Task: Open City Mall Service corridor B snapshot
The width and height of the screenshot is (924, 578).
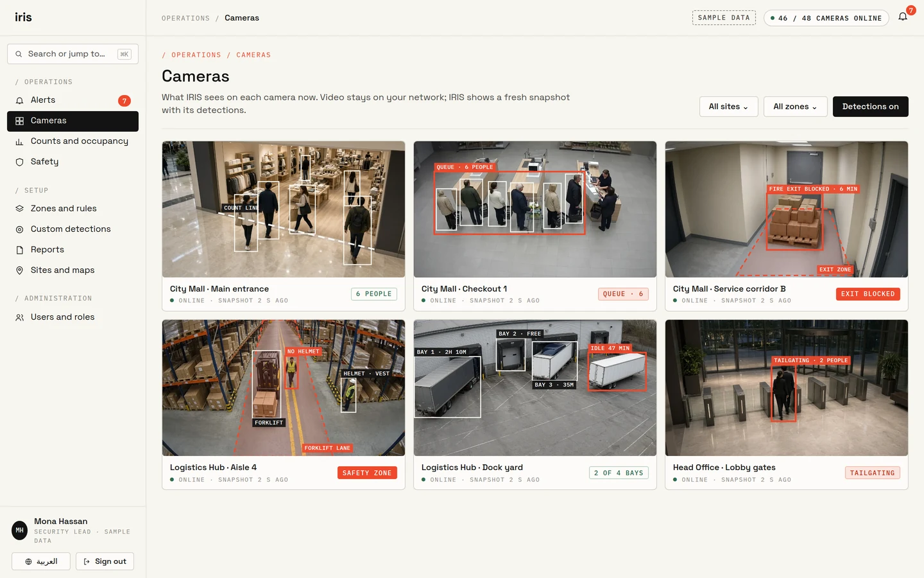Action: 787,209
